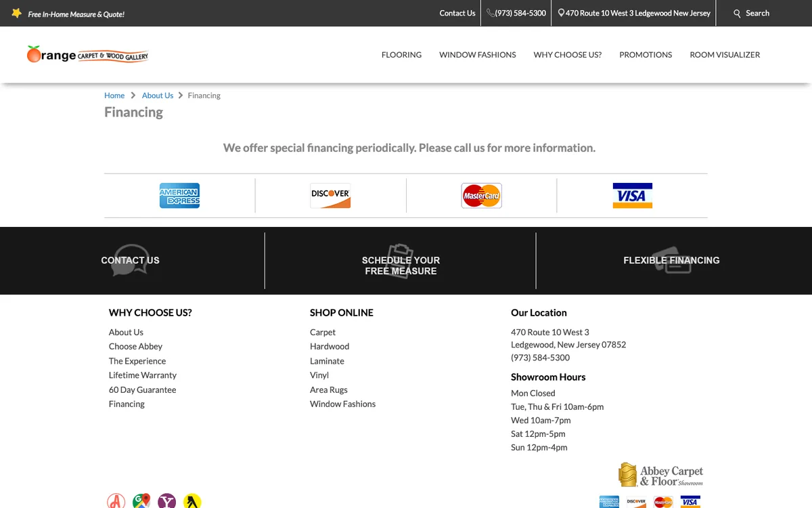Open the Yellow Pages footer icon
The width and height of the screenshot is (812, 508).
(192, 501)
